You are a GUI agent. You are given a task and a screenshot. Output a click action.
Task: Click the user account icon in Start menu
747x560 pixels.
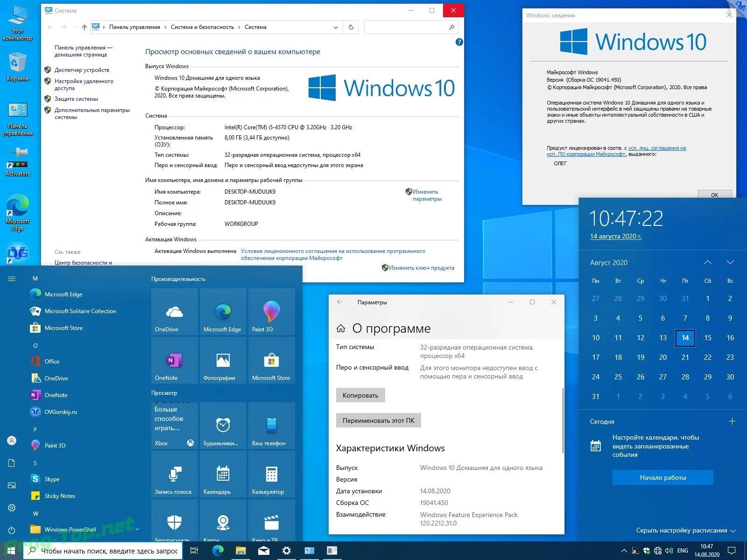12,441
